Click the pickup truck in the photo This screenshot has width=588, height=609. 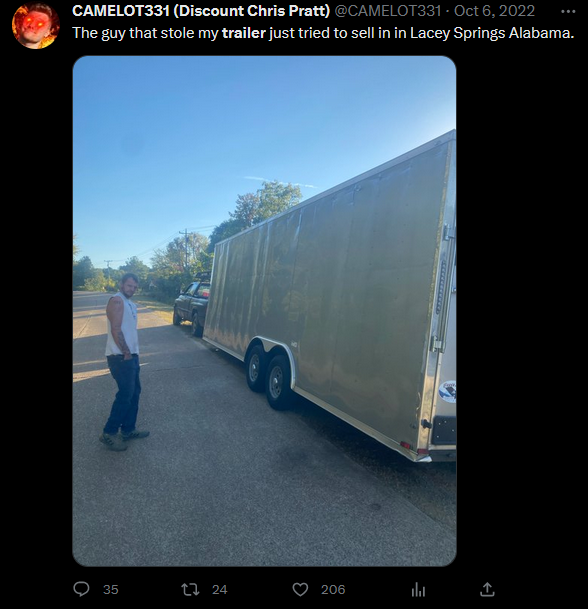(x=192, y=305)
